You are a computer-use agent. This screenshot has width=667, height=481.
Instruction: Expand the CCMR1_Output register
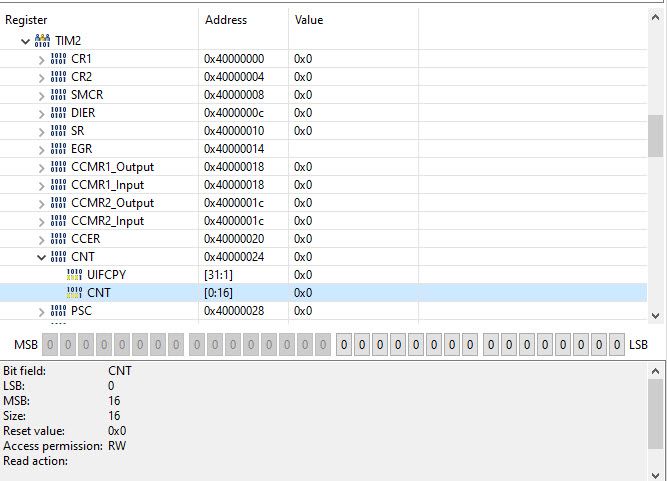41,168
